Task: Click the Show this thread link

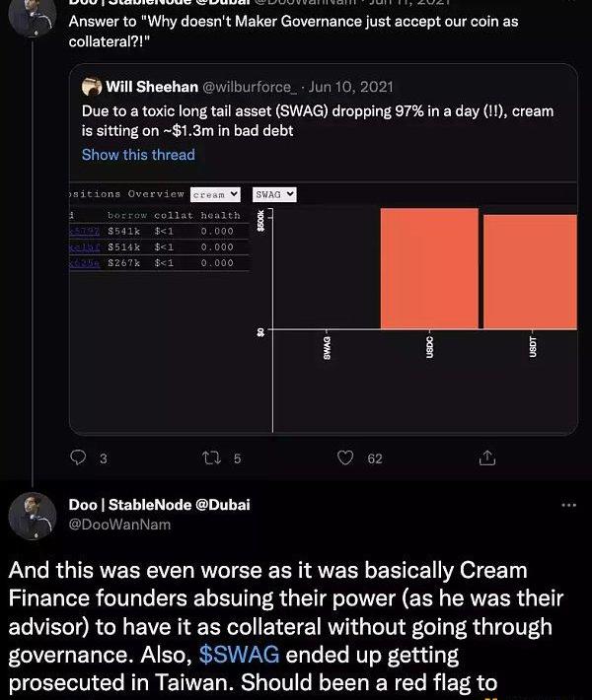Action: [x=138, y=155]
